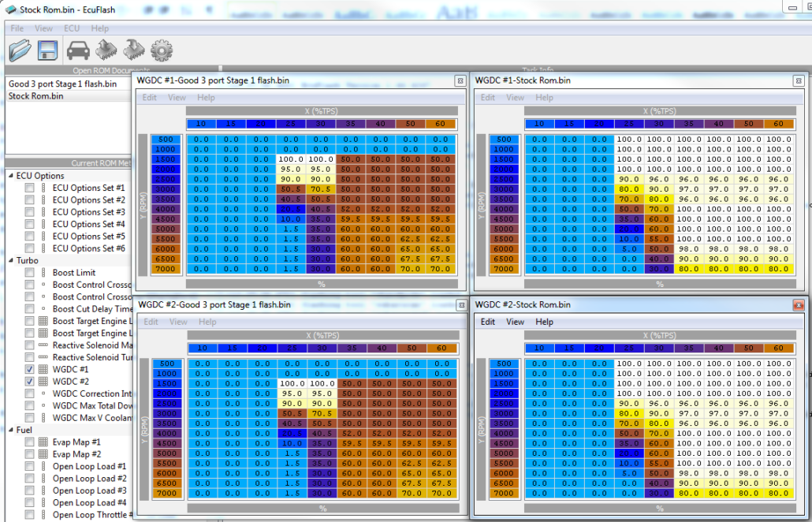This screenshot has width=812, height=522.
Task: Open the ECU menu in main menu bar
Action: (72, 28)
